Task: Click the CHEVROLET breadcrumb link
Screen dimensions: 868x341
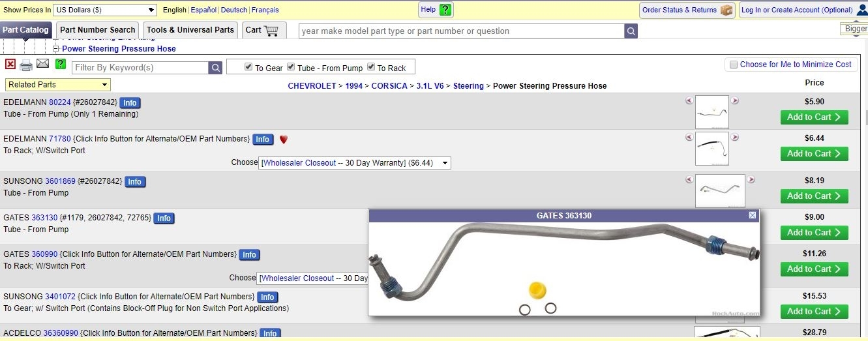Action: click(312, 86)
